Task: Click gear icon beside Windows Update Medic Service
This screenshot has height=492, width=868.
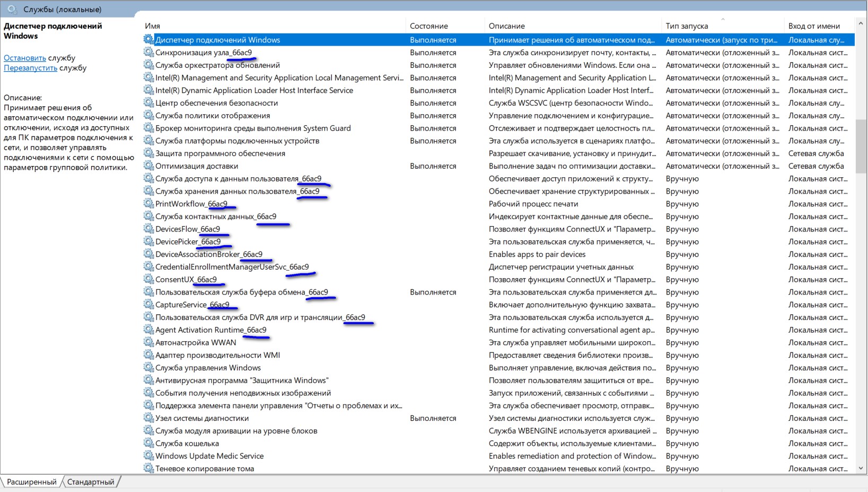Action: [x=148, y=455]
